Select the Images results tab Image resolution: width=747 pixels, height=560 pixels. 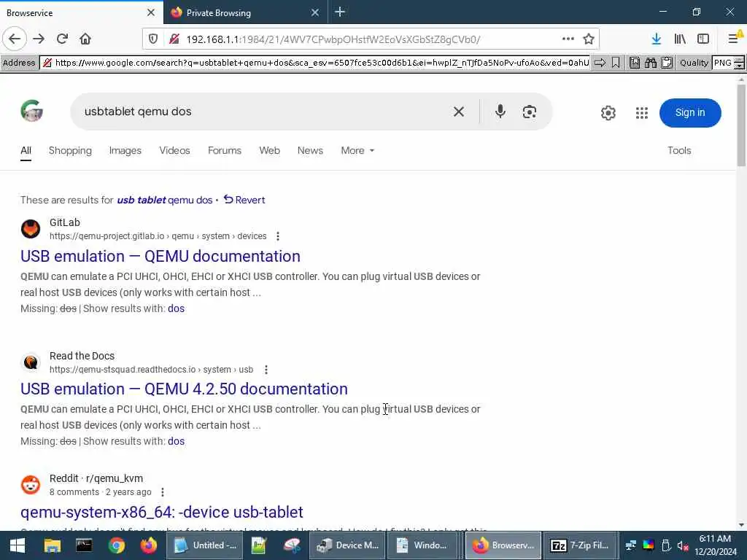[125, 150]
